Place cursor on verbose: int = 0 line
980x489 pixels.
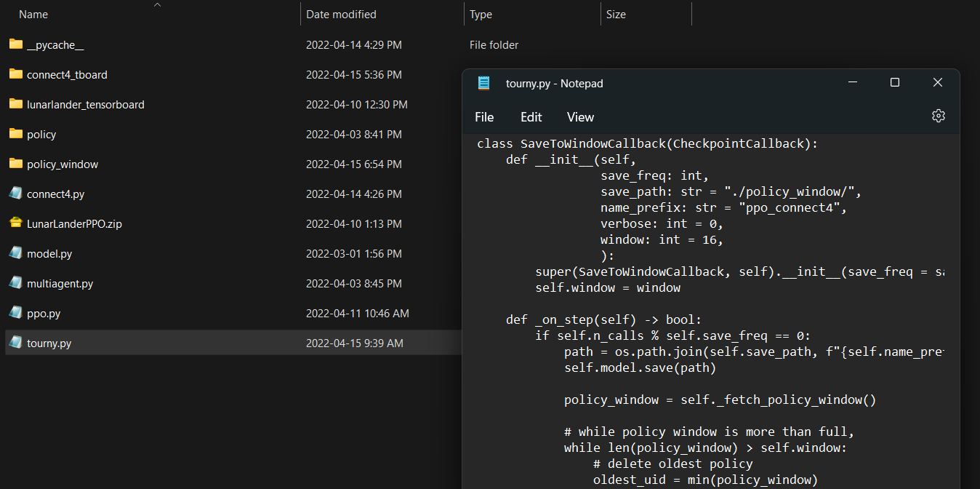click(662, 224)
